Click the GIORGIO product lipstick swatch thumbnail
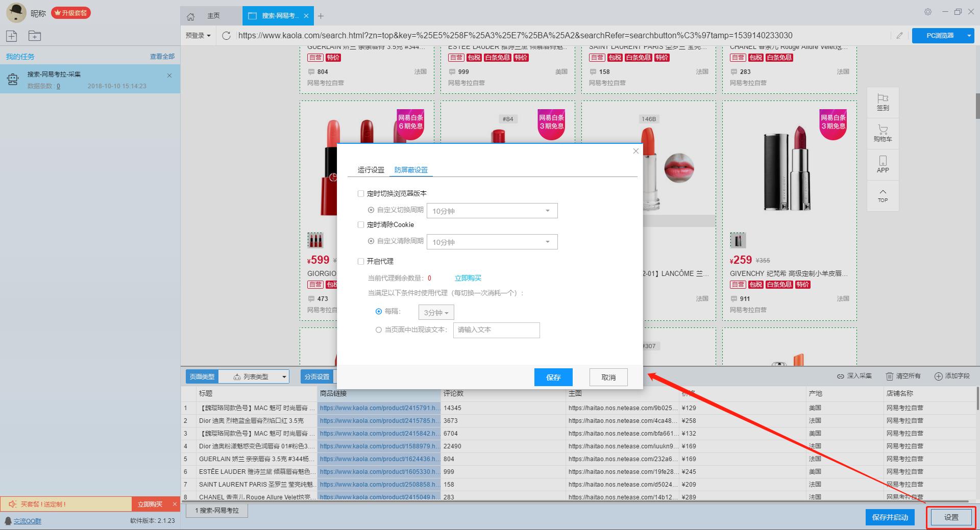Image resolution: width=980 pixels, height=530 pixels. tap(315, 240)
